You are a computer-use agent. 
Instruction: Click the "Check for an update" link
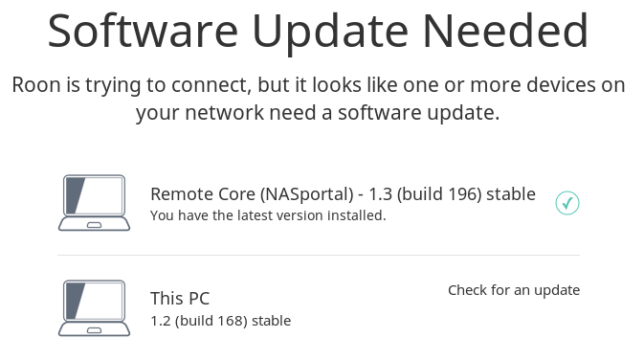pos(514,290)
